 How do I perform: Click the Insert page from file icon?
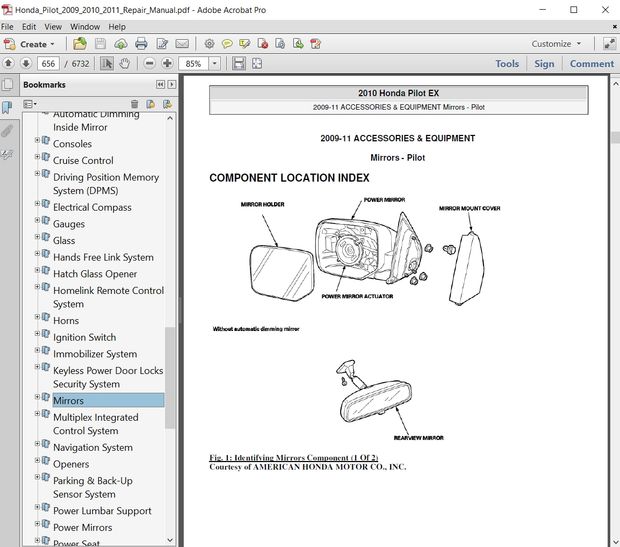(x=280, y=44)
